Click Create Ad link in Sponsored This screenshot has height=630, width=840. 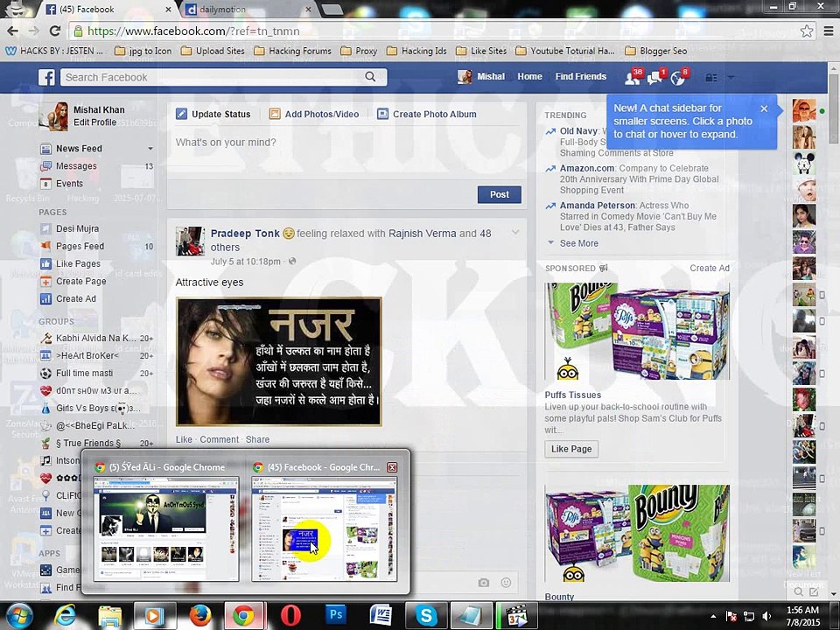[x=710, y=268]
